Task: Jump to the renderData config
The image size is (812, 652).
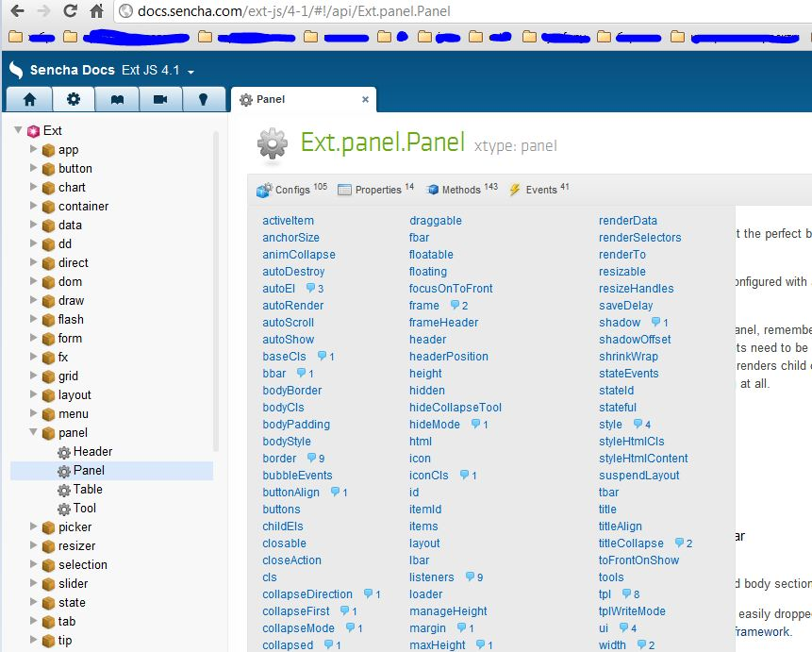Action: coord(628,220)
